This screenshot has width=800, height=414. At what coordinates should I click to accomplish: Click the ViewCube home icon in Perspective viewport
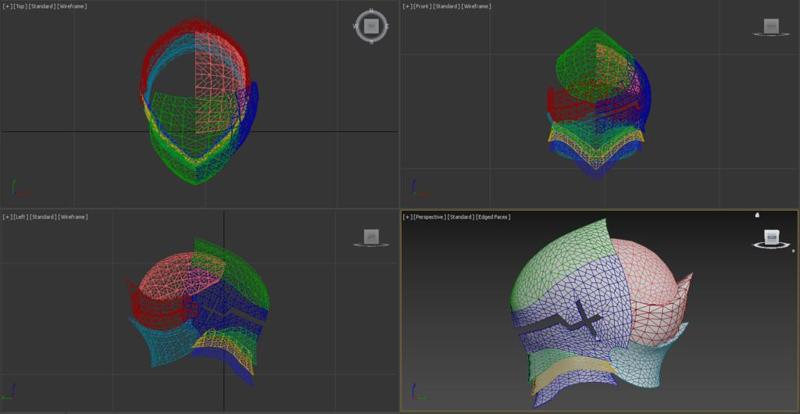[757, 215]
